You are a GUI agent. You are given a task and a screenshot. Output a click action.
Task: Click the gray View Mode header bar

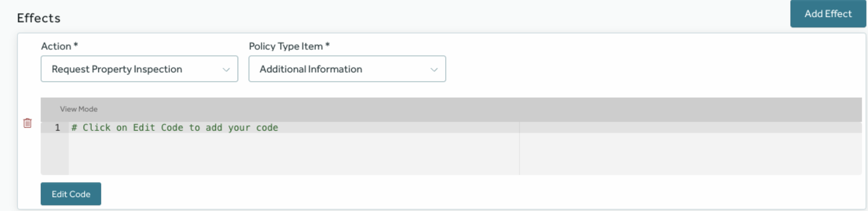click(451, 109)
